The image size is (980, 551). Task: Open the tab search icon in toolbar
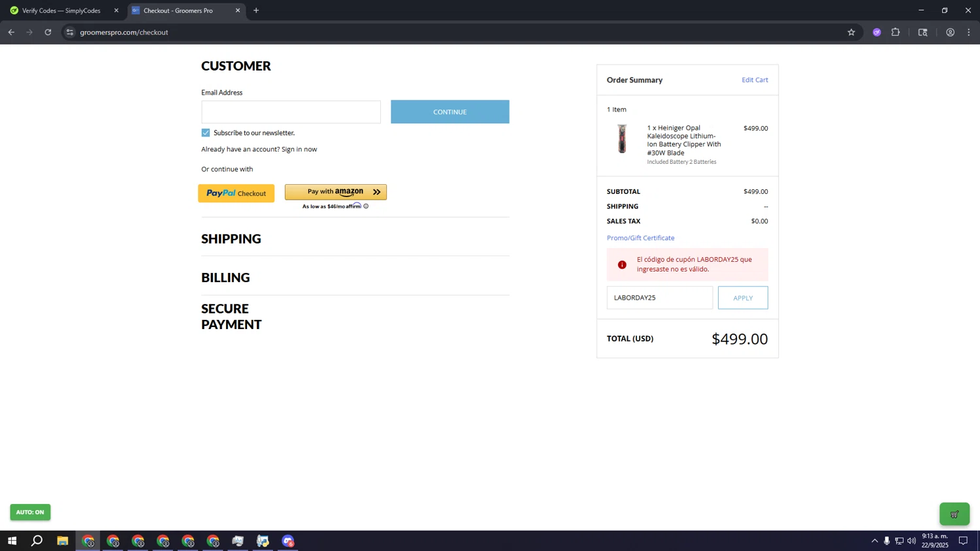tap(923, 32)
